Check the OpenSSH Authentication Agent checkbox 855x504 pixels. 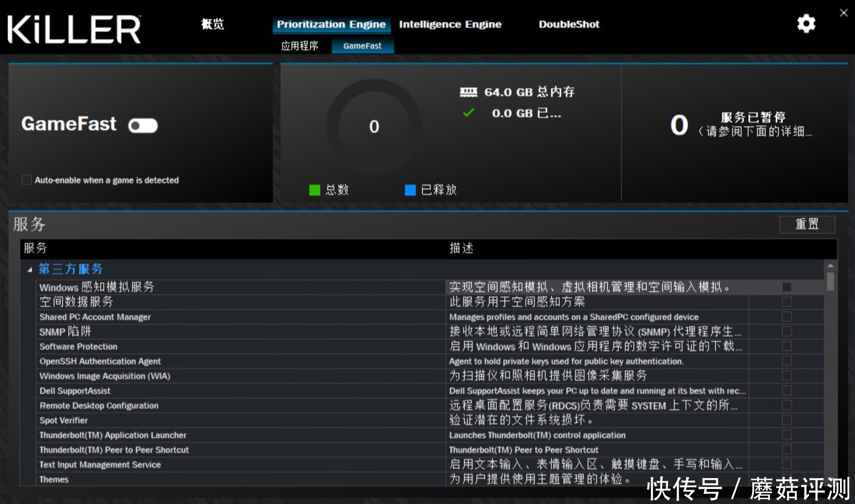tap(787, 361)
